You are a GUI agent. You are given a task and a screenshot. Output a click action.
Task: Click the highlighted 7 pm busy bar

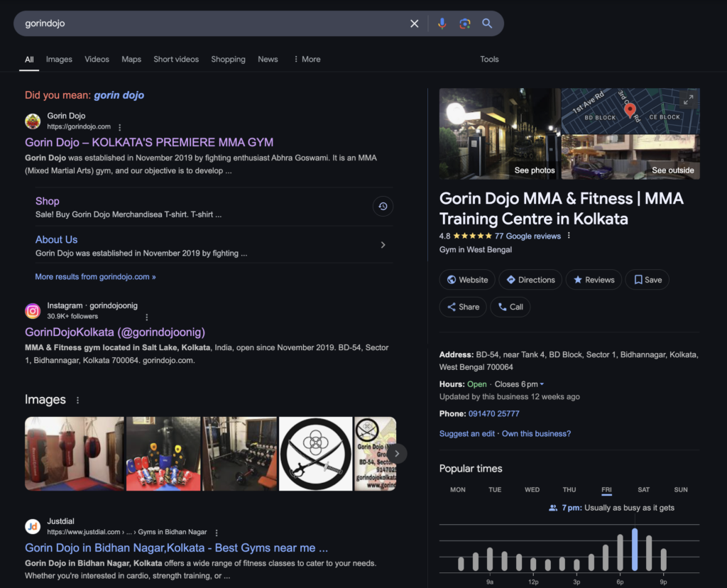pos(635,550)
